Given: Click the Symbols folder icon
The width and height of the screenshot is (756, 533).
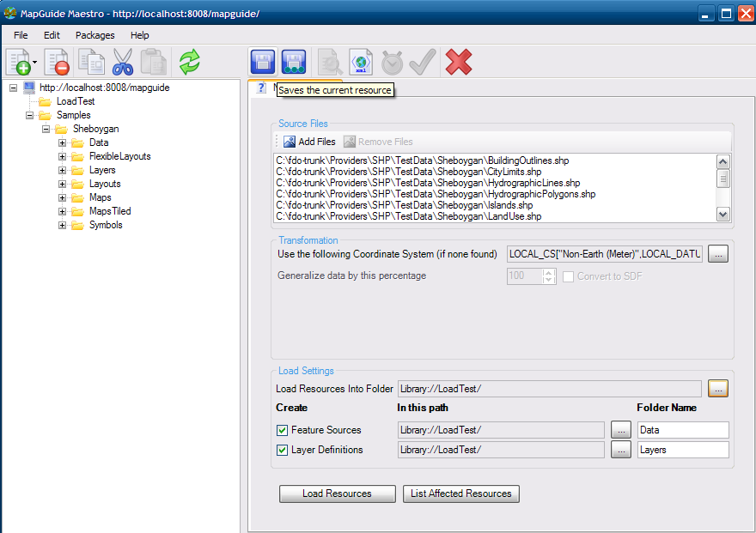Looking at the screenshot, I should [77, 226].
